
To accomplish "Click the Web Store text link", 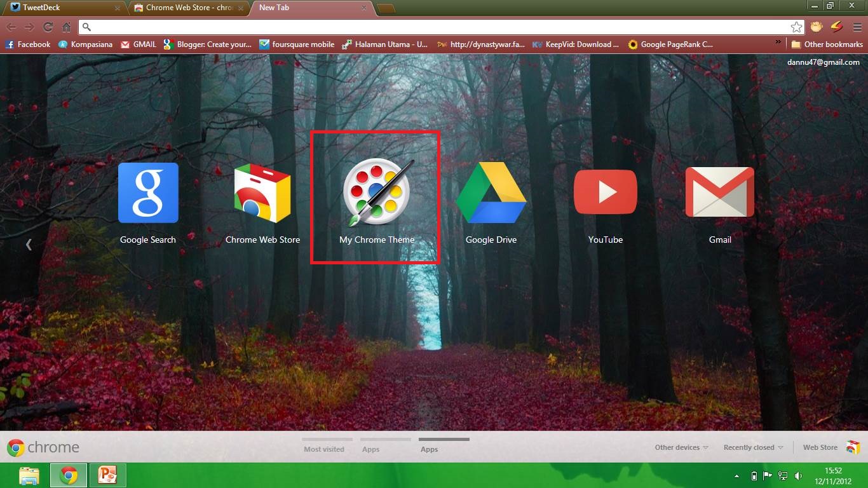I will pos(820,447).
